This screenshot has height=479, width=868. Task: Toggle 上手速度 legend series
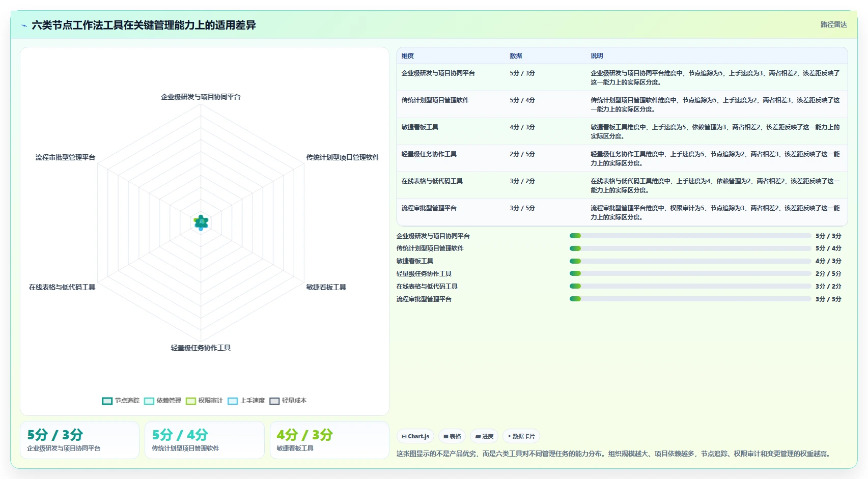[246, 401]
